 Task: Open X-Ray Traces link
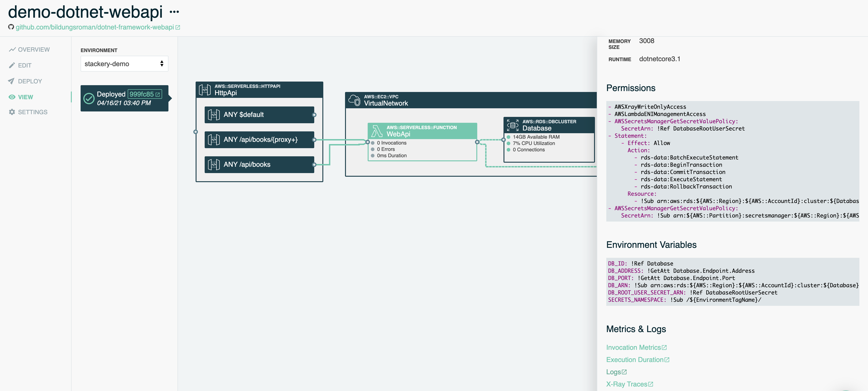629,384
